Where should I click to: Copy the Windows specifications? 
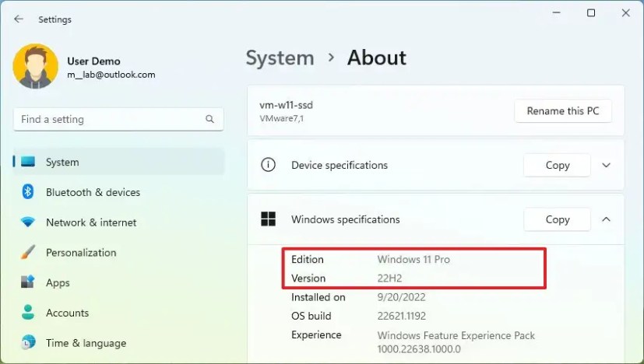[x=558, y=219]
